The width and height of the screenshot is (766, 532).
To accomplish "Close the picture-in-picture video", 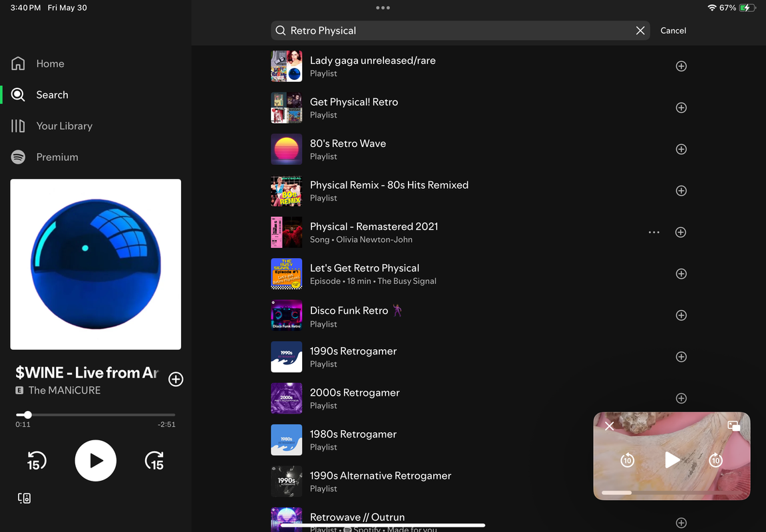I will click(609, 426).
